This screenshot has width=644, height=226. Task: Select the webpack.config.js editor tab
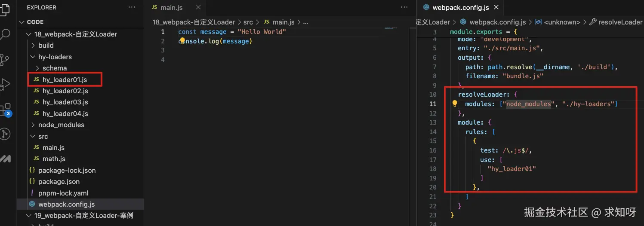pos(460,8)
